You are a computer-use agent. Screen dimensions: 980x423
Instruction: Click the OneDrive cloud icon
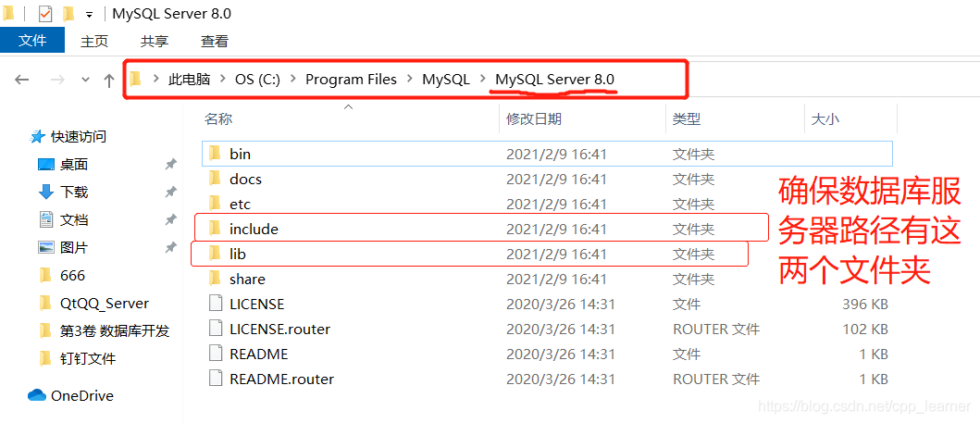(37, 395)
